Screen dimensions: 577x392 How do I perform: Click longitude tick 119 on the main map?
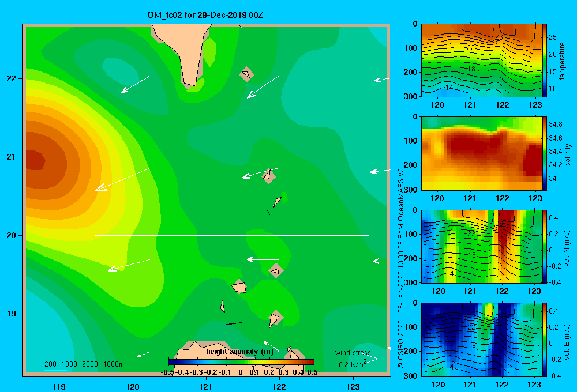[x=59, y=386]
